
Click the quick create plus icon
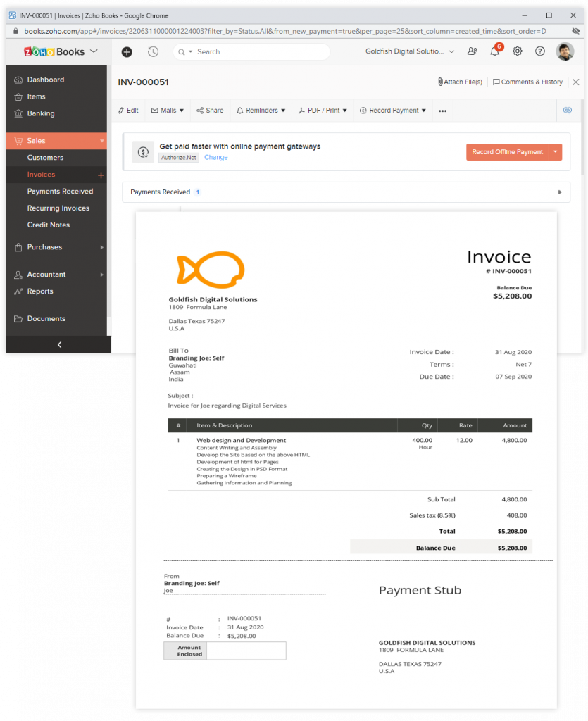[127, 52]
